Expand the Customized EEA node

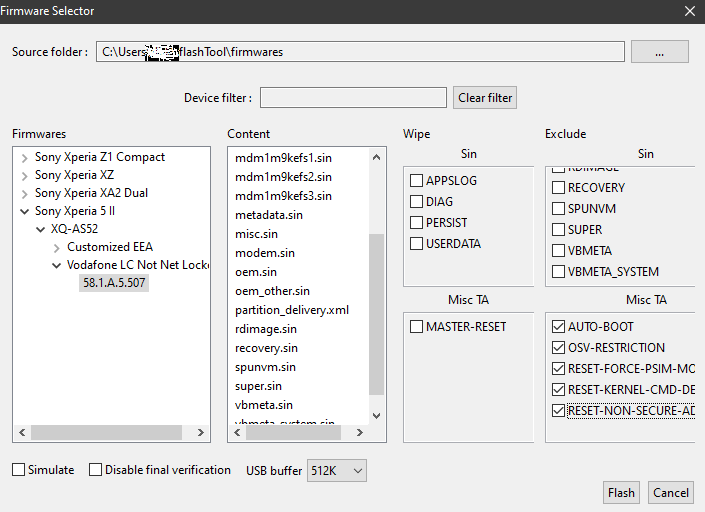[57, 248]
